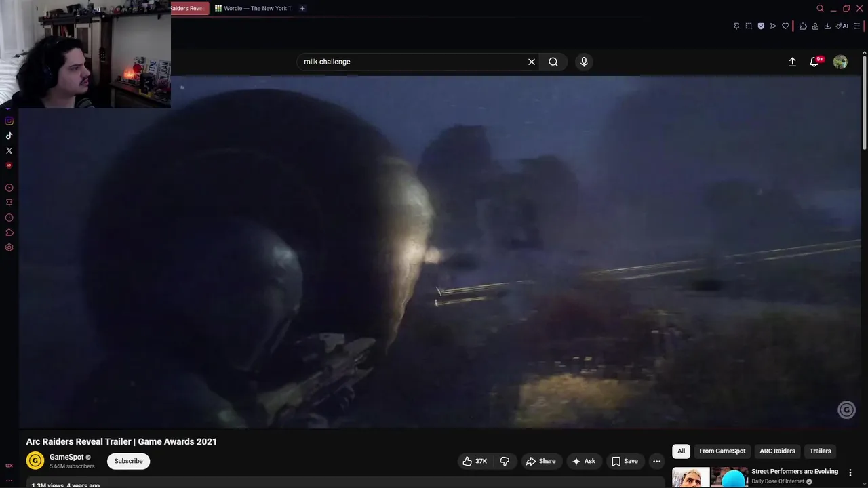Share the Arc Raiders trailer
Viewport: 868px width, 488px height.
pyautogui.click(x=540, y=461)
